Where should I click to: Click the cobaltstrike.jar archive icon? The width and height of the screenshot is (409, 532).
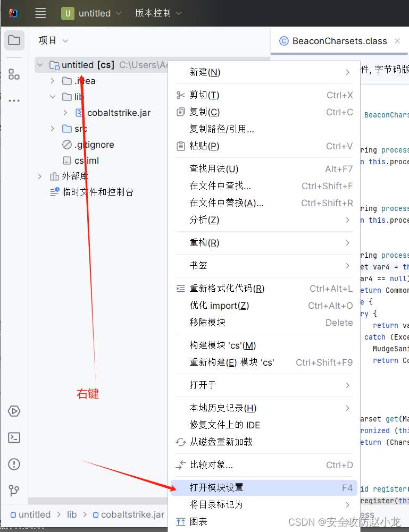click(79, 113)
